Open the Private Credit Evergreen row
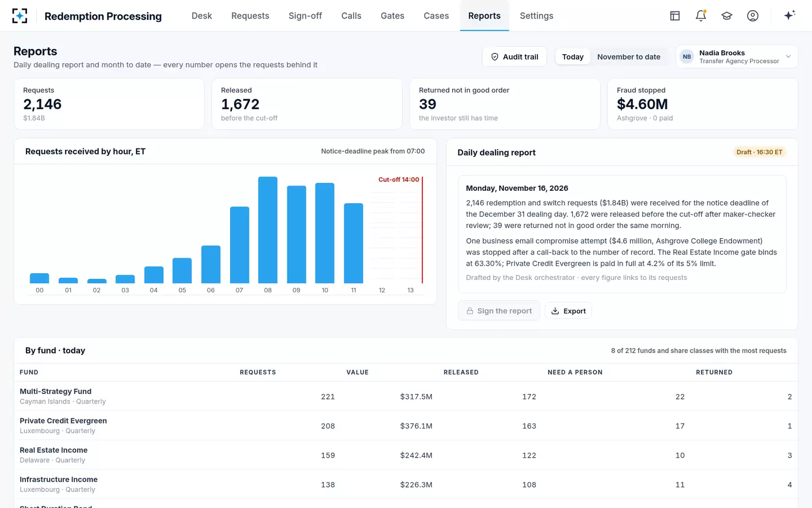812x508 pixels. tap(405, 426)
